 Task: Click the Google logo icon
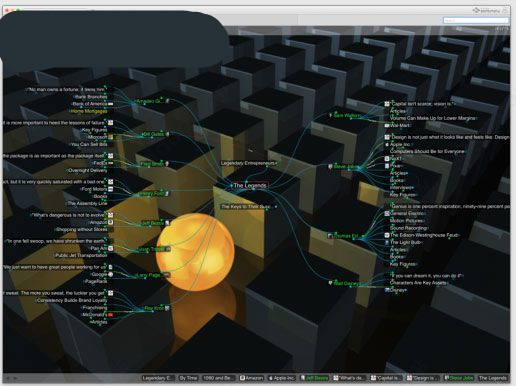[x=111, y=274]
